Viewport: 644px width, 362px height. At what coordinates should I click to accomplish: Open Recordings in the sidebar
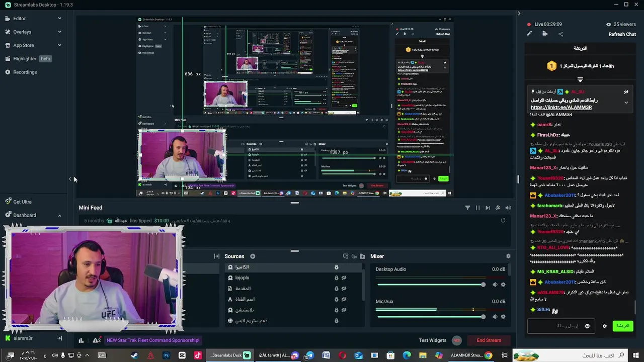pyautogui.click(x=25, y=72)
